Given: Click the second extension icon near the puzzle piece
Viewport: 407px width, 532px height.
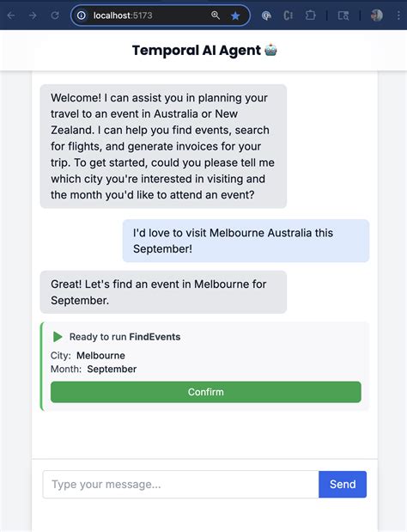Looking at the screenshot, I should (288, 15).
